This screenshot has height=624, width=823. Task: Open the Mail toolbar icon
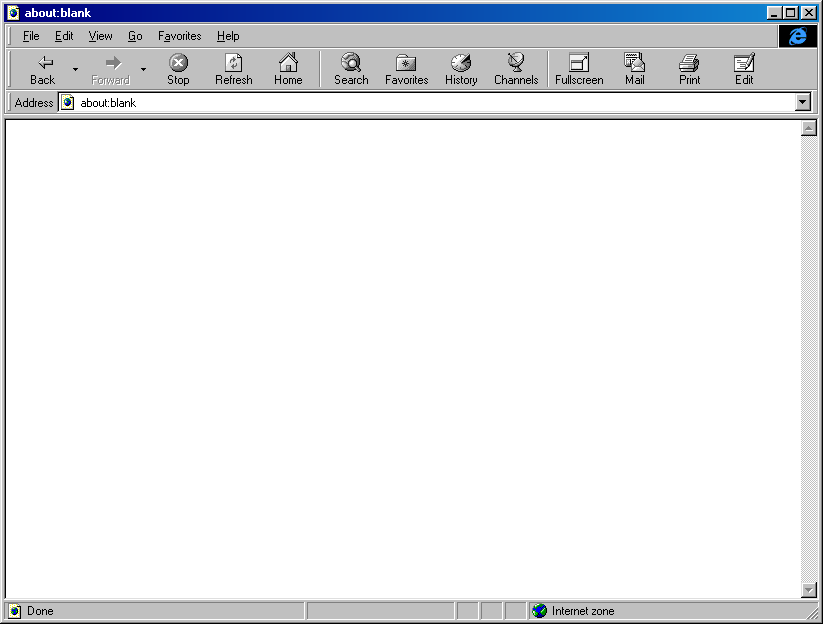tap(635, 62)
